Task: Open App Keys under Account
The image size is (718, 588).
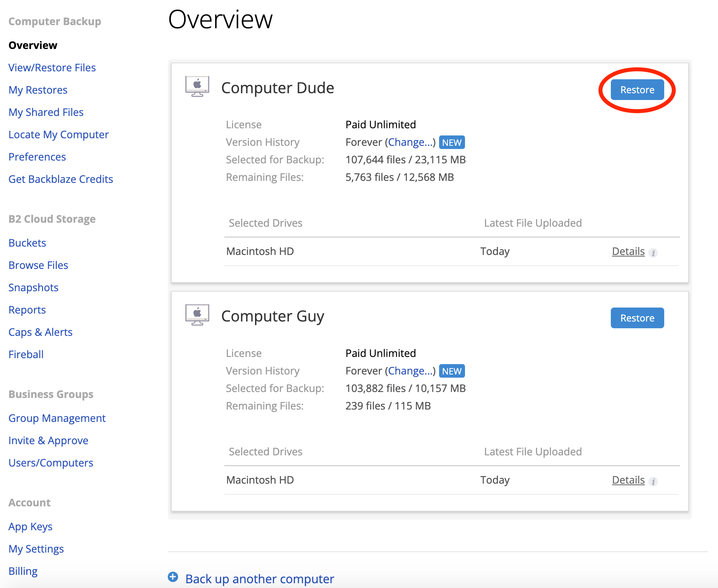Action: click(31, 527)
